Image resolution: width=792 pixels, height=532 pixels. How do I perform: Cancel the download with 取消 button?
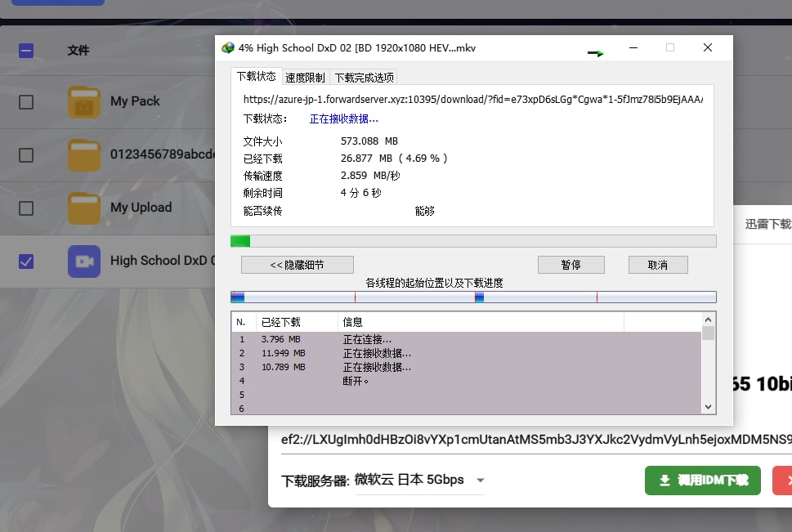(657, 265)
